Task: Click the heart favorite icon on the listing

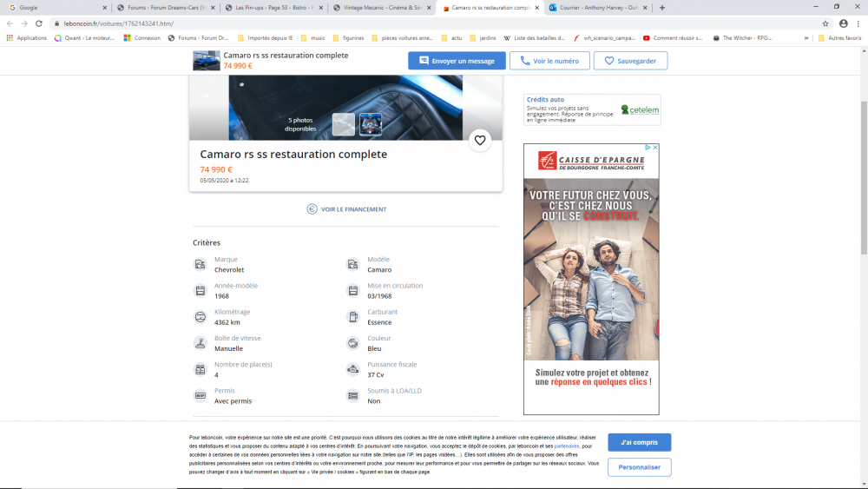Action: click(x=480, y=140)
